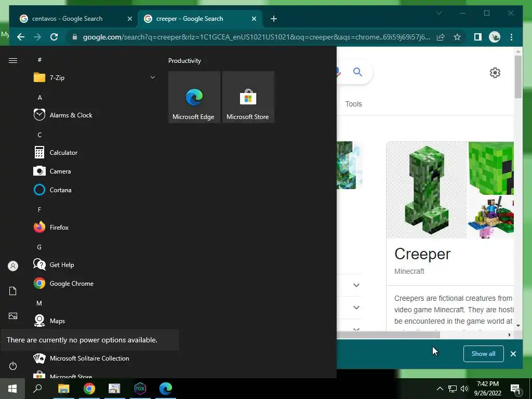The height and width of the screenshot is (399, 532).
Task: Select the creeper Google Search tab
Action: point(190,19)
